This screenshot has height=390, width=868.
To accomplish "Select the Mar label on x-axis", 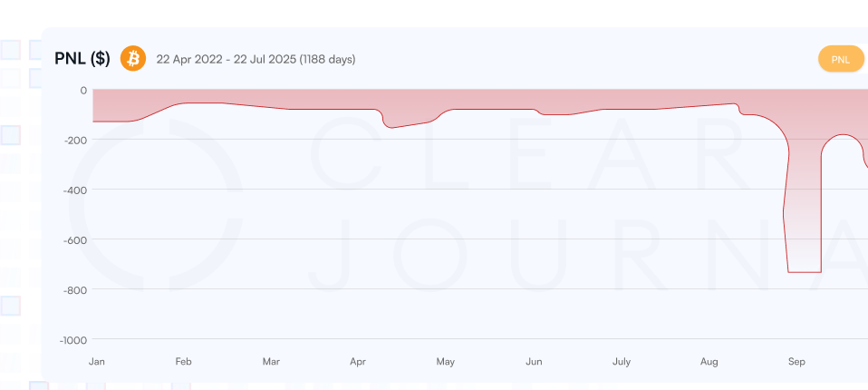I will point(271,362).
